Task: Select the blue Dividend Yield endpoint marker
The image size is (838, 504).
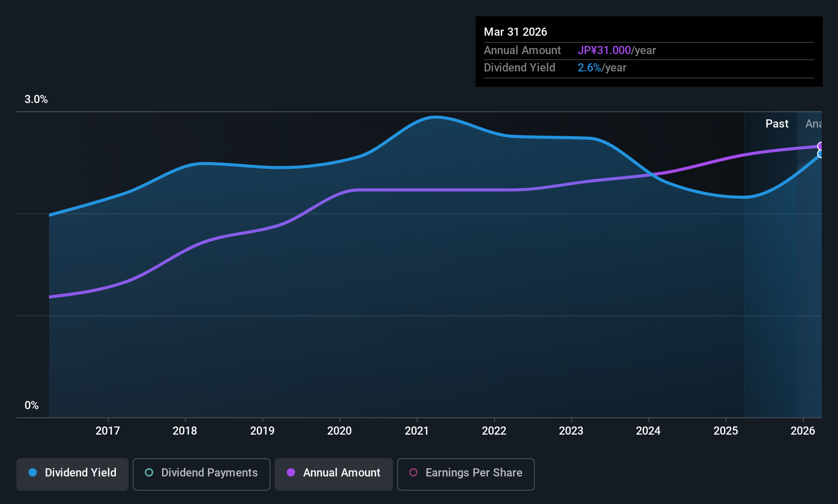Action: [821, 154]
